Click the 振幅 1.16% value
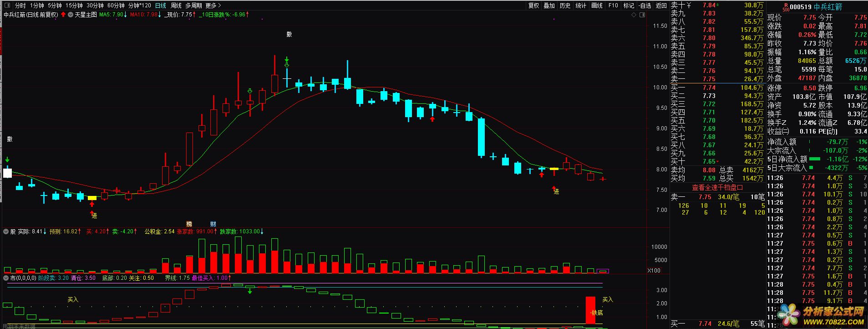868x329 pixels. (x=807, y=52)
